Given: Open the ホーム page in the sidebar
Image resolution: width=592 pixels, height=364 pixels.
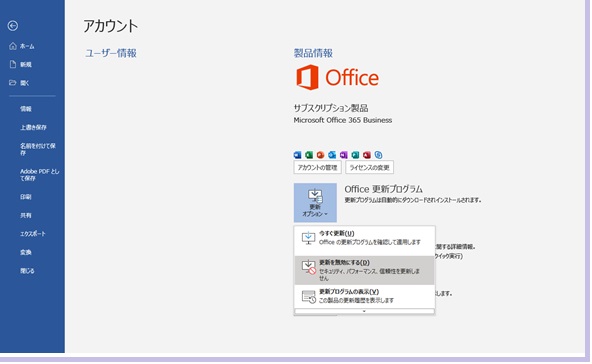Looking at the screenshot, I should 22,46.
